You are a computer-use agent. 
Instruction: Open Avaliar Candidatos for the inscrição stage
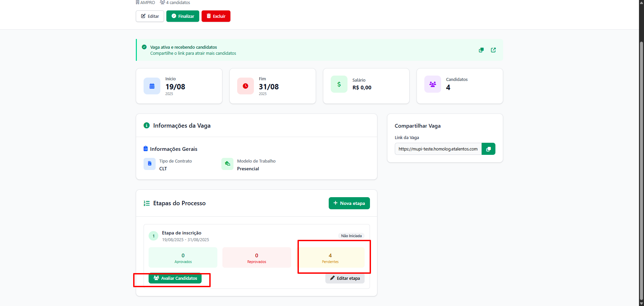[x=175, y=278]
